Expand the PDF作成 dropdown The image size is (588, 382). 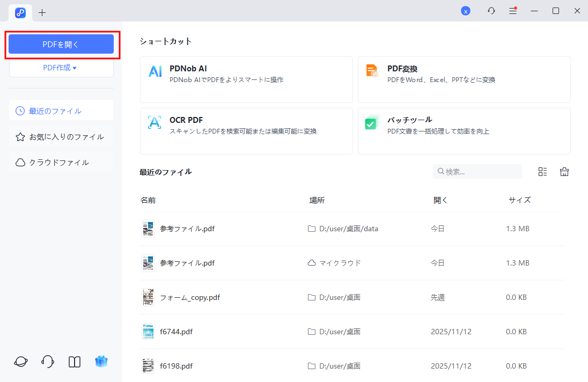pos(61,68)
